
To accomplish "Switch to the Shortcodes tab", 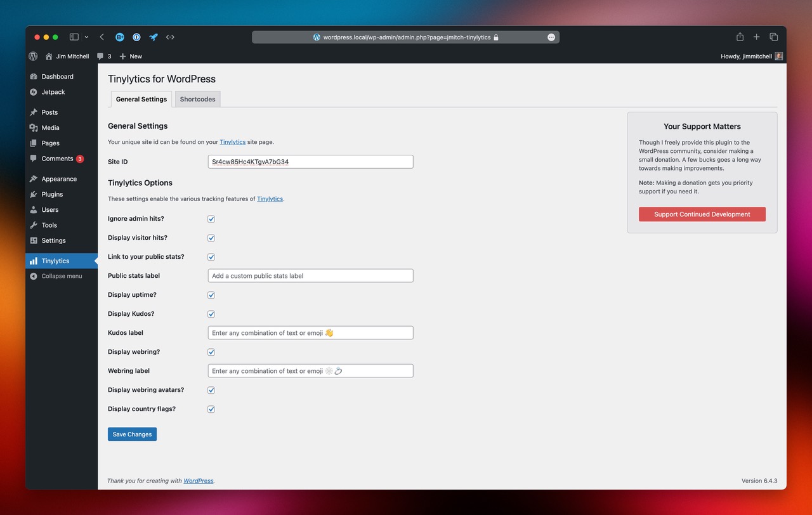I will (197, 99).
